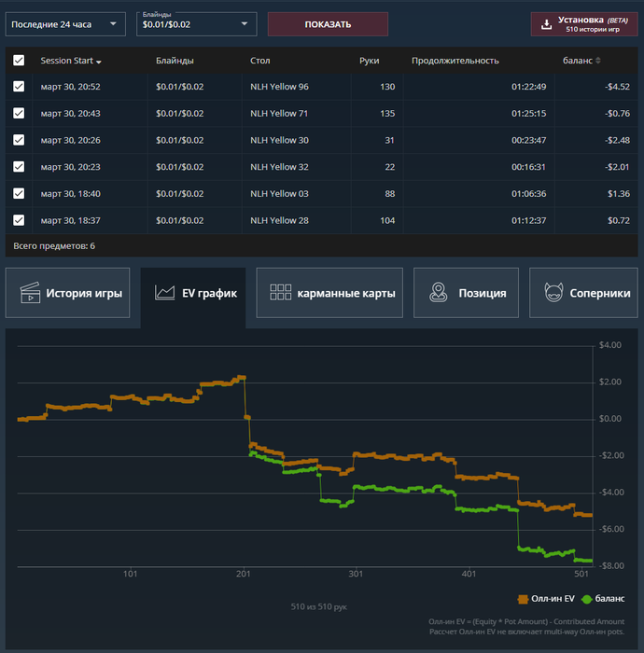Uncheck the март 30, 18:37 session checkbox
The height and width of the screenshot is (653, 644).
coord(19,220)
